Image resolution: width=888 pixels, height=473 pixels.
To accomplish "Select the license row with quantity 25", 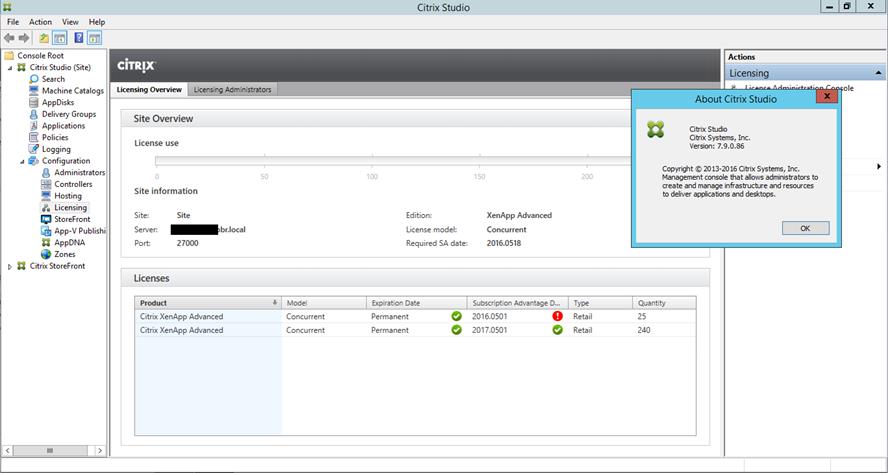I will [416, 316].
